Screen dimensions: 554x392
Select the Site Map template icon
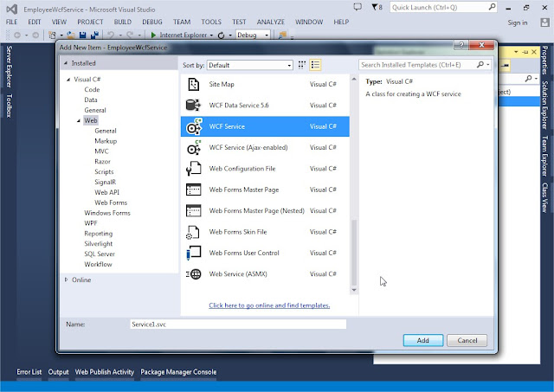click(193, 85)
